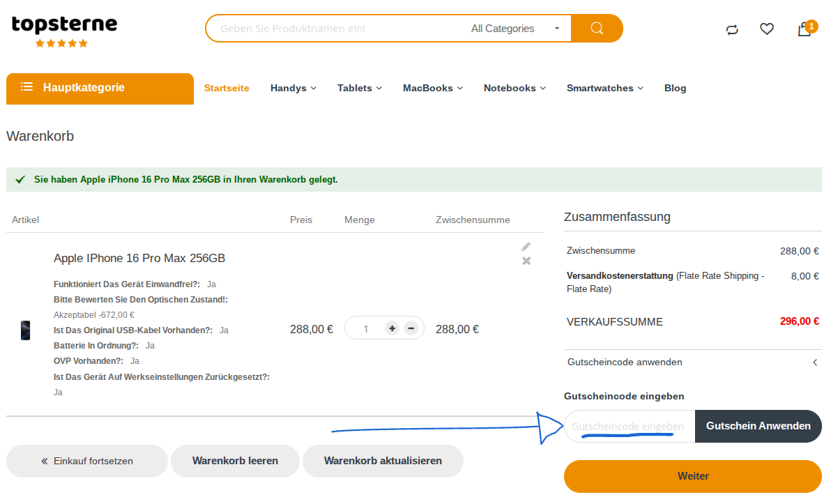Collapse the Gutscheincode anwenden section

tap(693, 362)
